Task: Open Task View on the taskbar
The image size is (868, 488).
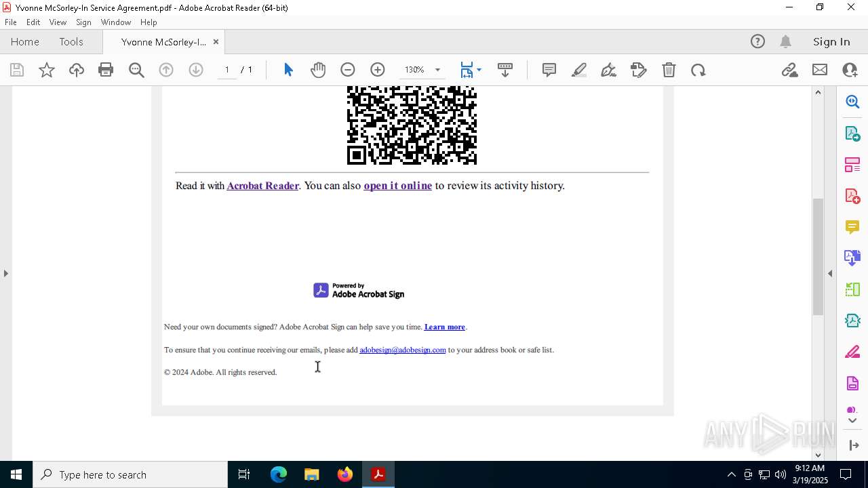Action: (244, 474)
